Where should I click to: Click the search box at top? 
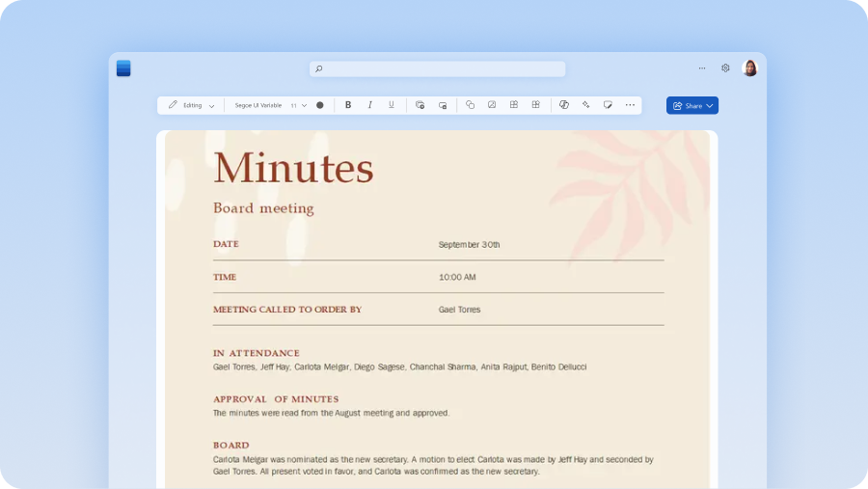437,68
